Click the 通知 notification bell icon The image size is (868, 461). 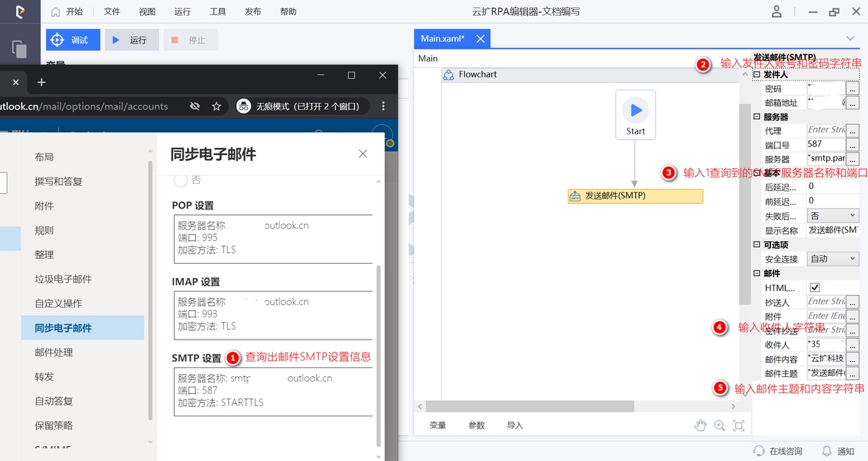click(827, 451)
